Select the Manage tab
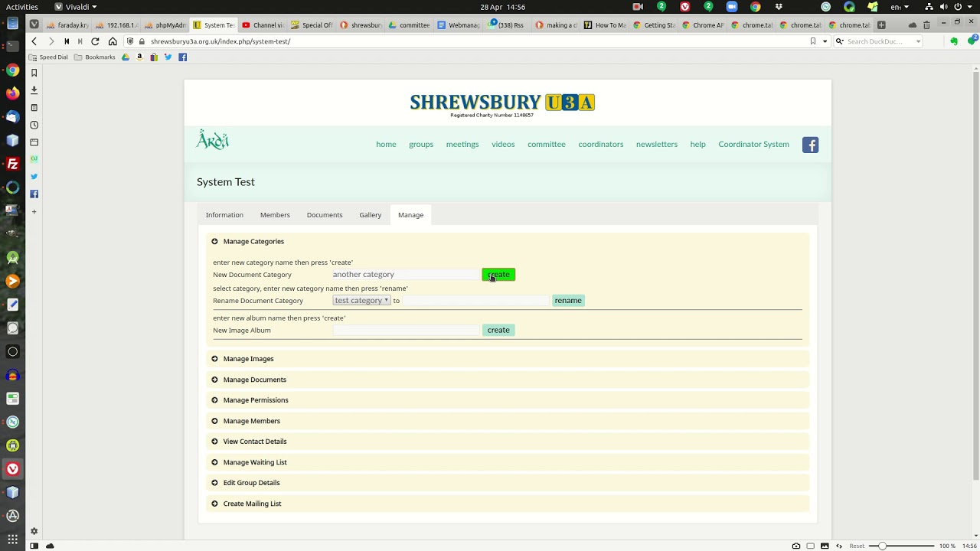Screen dimensions: 980x551 (x=410, y=215)
